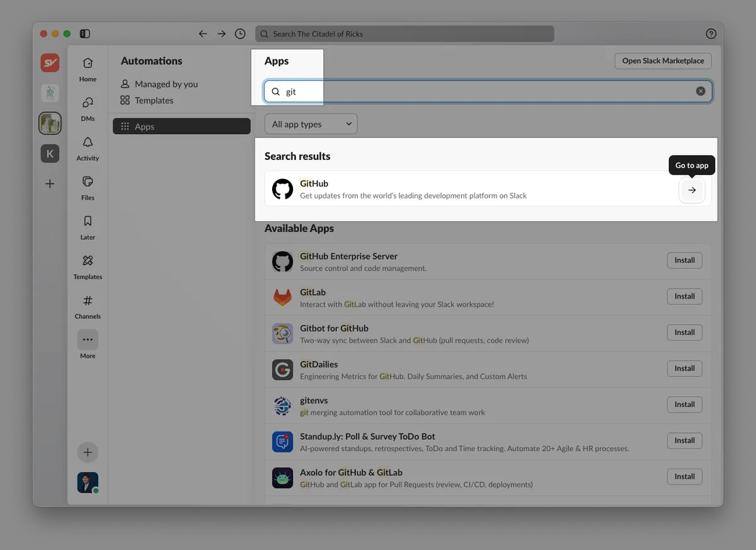Install the GitLab app
Screen dimensions: 756x550
click(x=684, y=296)
